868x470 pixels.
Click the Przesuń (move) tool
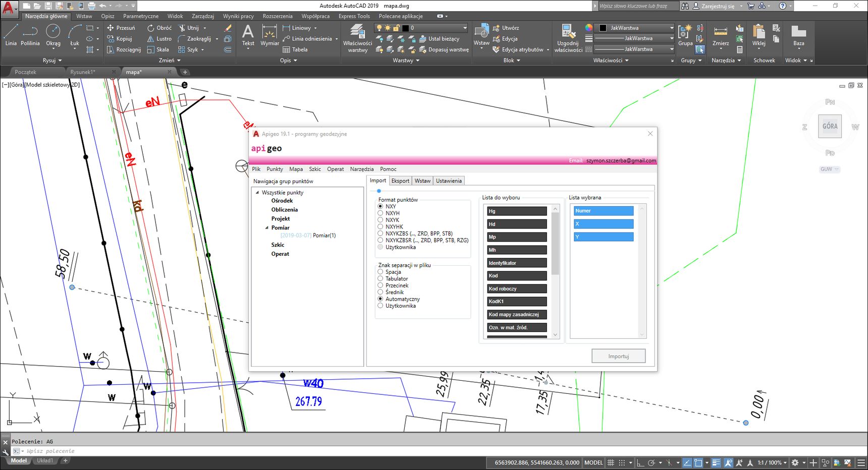pyautogui.click(x=121, y=28)
